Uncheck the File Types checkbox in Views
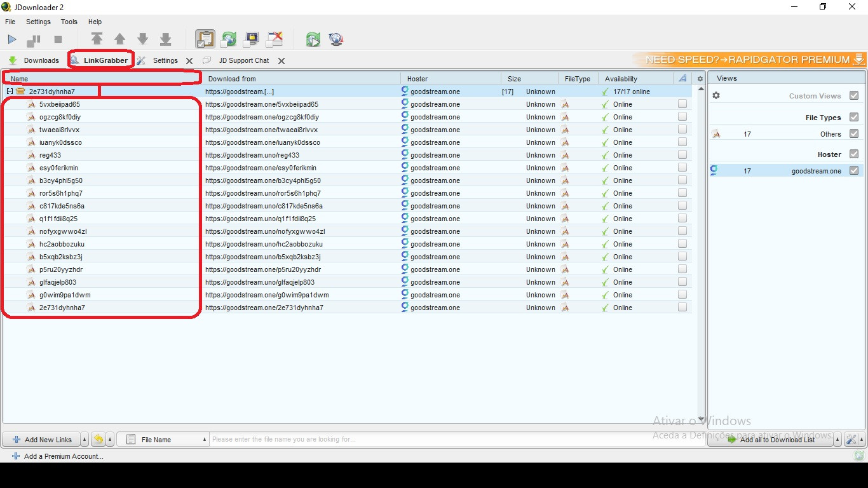 pos(854,118)
